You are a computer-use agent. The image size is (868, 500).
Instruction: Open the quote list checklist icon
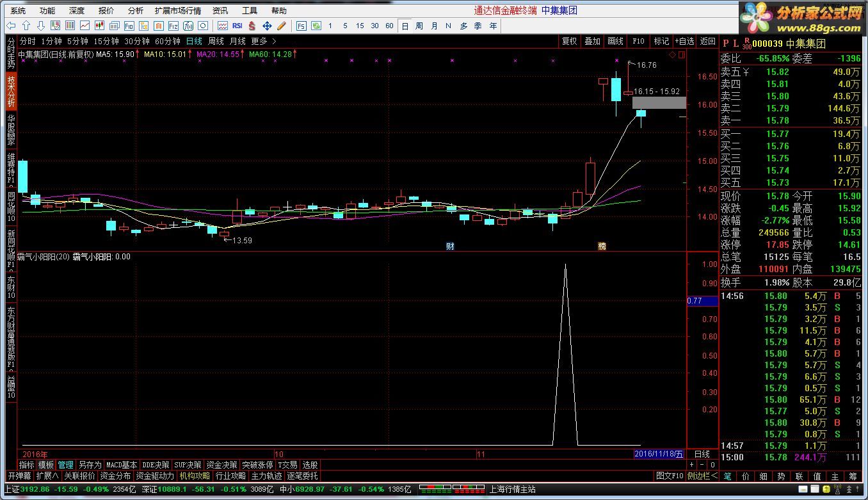pyautogui.click(x=55, y=26)
